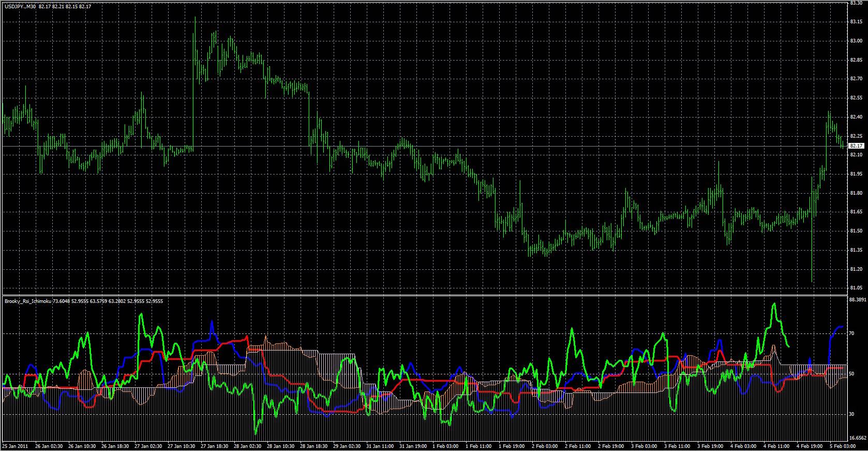Click the 4 Feb 19:00 time label
Screen dimensions: 868x451
coord(811,446)
